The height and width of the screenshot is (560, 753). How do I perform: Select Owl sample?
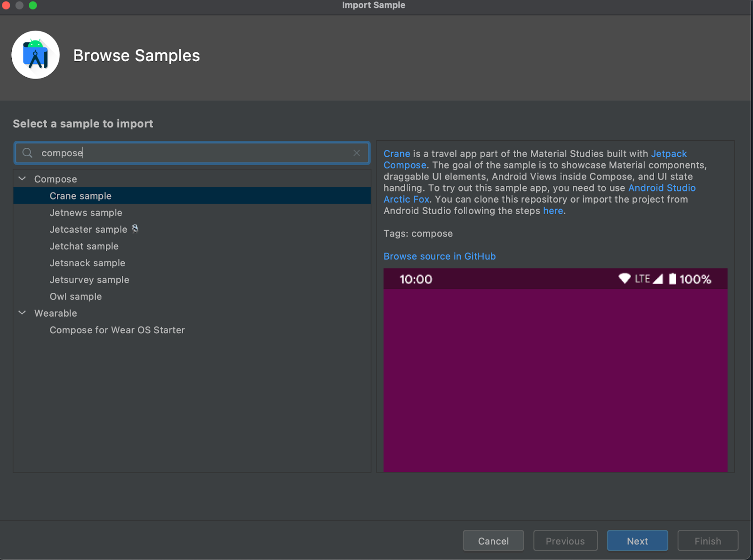[x=192, y=296]
